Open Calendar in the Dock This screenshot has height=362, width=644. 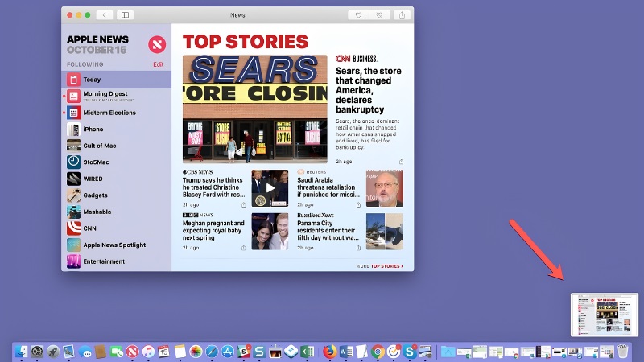click(164, 352)
